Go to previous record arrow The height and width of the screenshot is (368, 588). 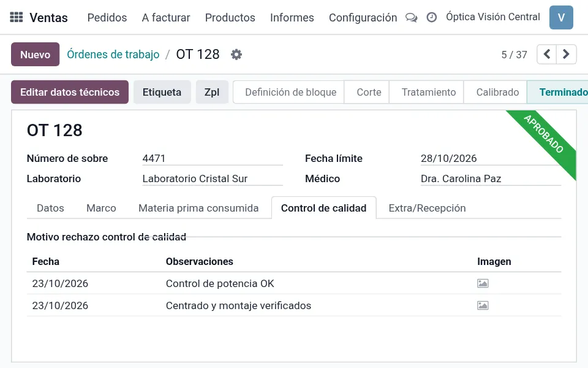pyautogui.click(x=547, y=54)
